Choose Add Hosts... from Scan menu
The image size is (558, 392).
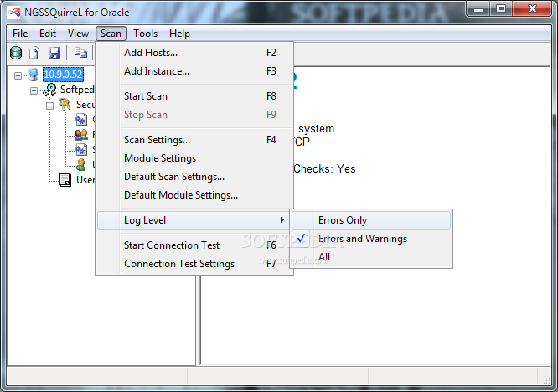tap(194, 53)
